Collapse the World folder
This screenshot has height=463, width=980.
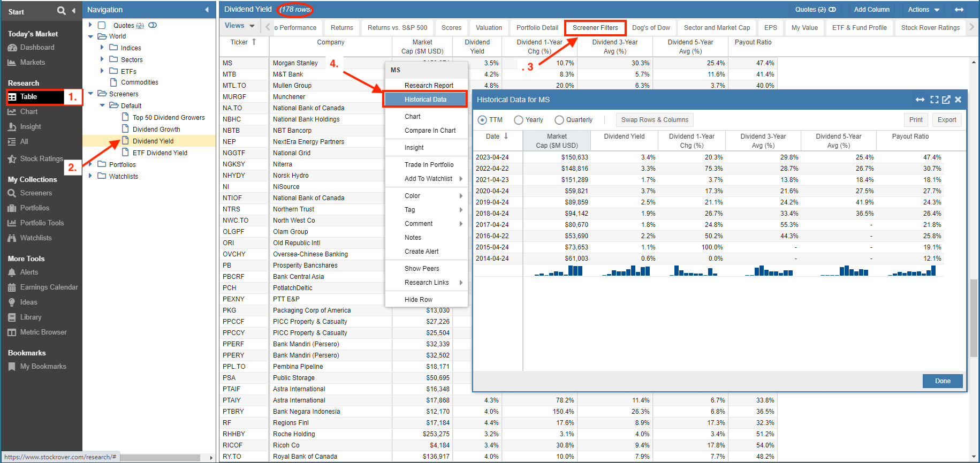click(90, 36)
